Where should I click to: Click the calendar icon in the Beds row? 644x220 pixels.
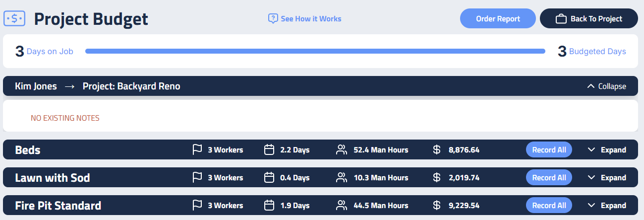pyautogui.click(x=269, y=149)
